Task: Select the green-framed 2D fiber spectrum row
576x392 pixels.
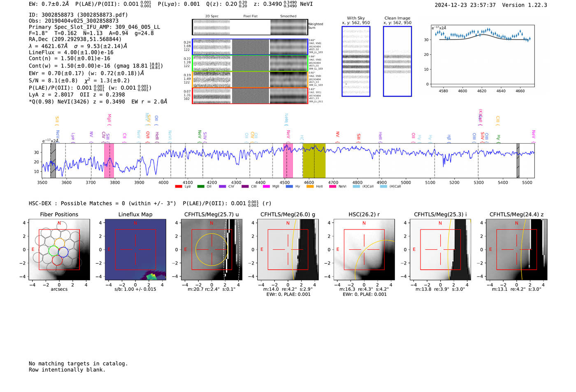Action: point(250,63)
